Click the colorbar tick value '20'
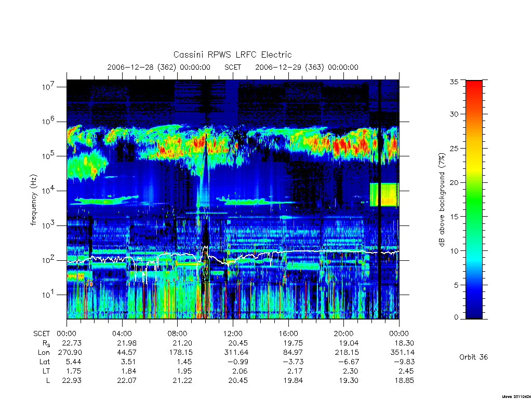Viewport: 532px width, 399px height. coord(454,182)
